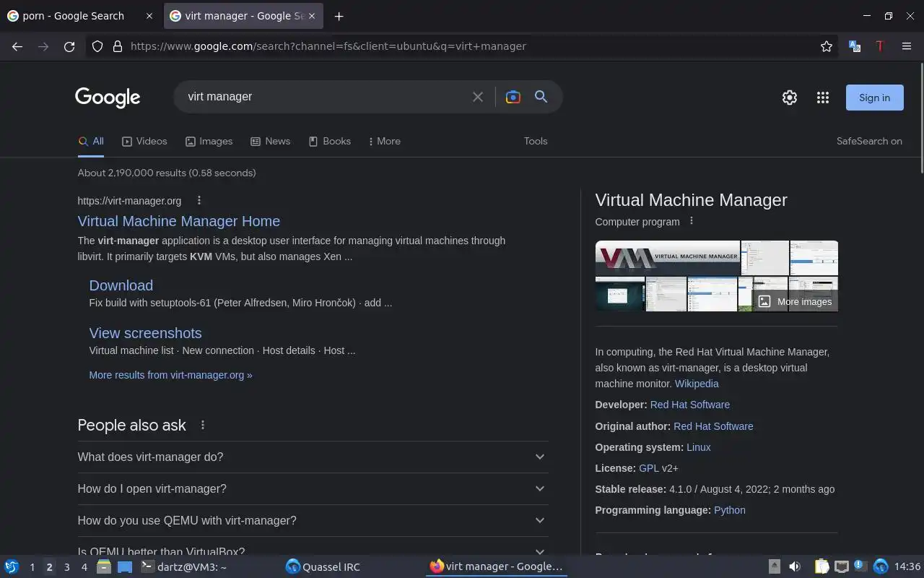Open SafeSearch on settings
The height and width of the screenshot is (578, 924).
[869, 142]
